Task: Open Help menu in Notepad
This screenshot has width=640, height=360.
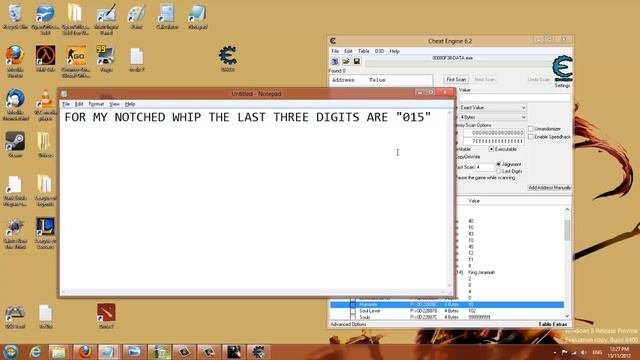Action: click(130, 104)
